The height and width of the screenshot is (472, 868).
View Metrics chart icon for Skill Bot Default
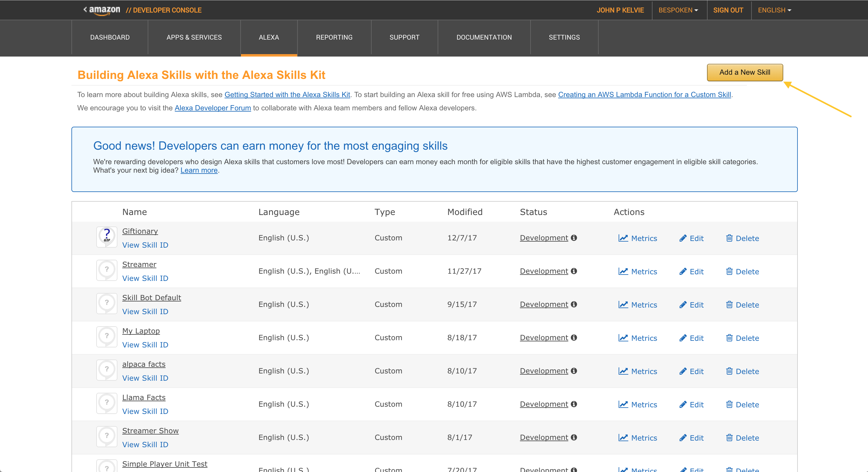pyautogui.click(x=623, y=305)
